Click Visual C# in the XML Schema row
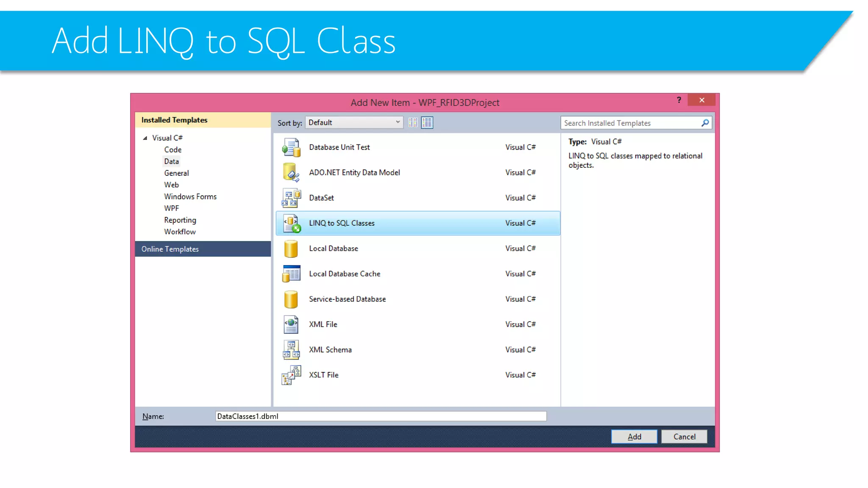This screenshot has height=488, width=868. 520,350
